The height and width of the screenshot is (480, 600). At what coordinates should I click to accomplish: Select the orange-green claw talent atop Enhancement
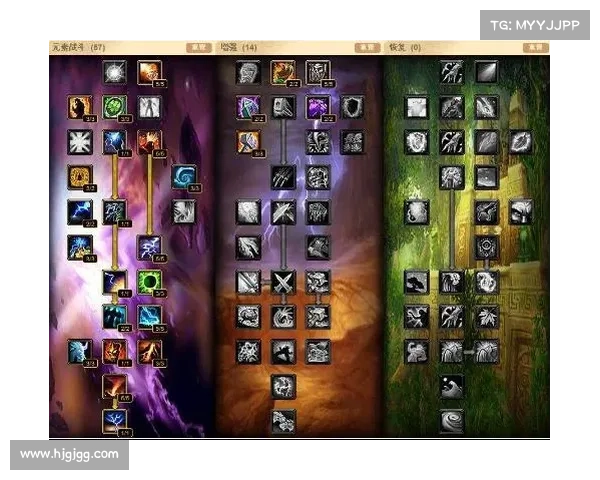point(283,72)
